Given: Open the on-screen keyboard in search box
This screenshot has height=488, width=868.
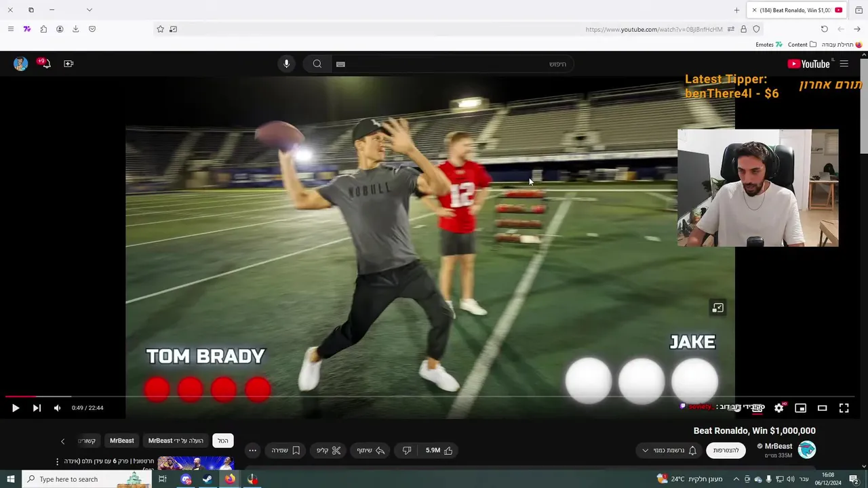Looking at the screenshot, I should click(340, 64).
